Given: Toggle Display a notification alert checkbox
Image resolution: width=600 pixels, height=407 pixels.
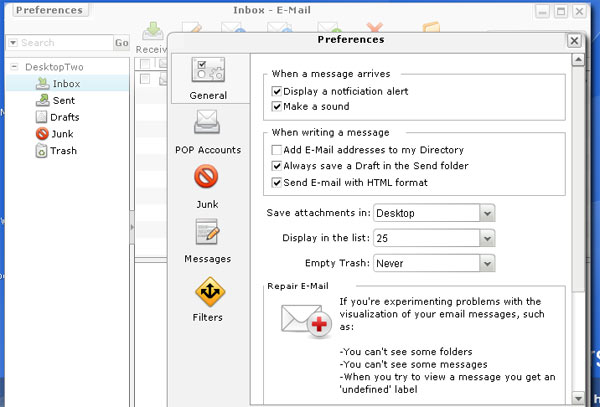Looking at the screenshot, I should coord(276,91).
